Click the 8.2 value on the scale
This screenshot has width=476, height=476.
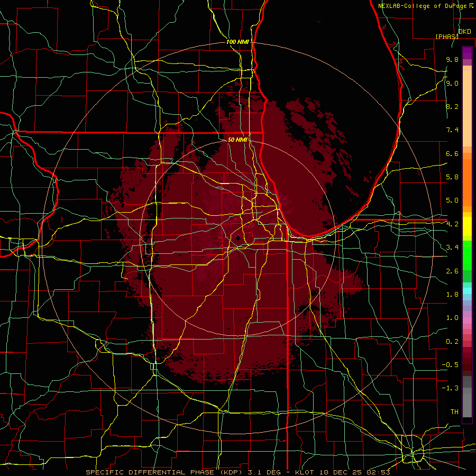tap(452, 106)
